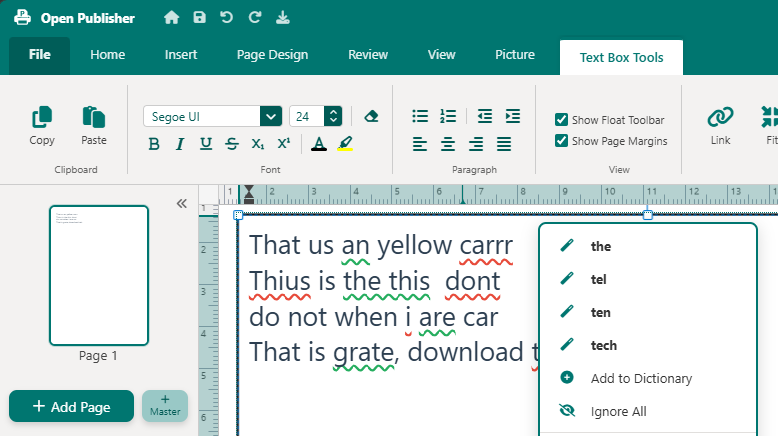778x436 pixels.
Task: Click the Master page button
Action: point(165,406)
